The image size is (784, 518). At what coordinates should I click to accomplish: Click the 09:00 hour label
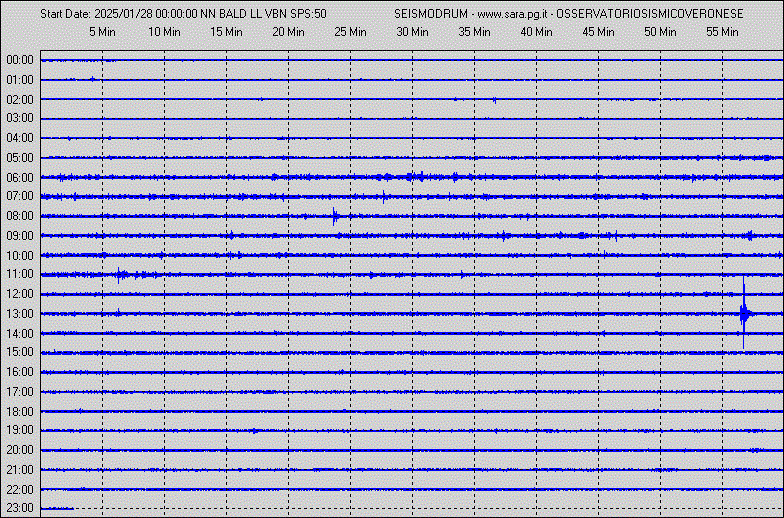pos(20,236)
